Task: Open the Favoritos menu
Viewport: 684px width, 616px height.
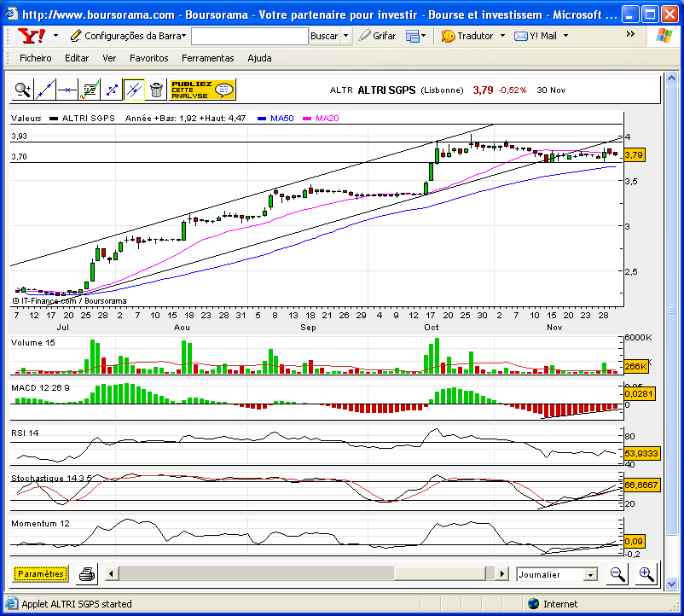Action: [148, 58]
